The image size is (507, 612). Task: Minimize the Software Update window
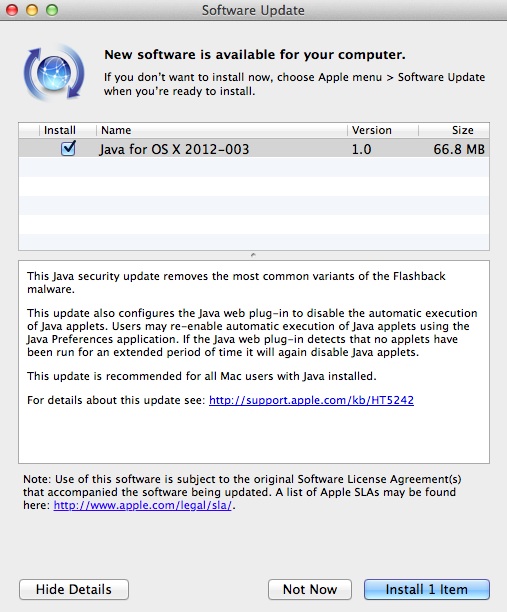point(32,10)
